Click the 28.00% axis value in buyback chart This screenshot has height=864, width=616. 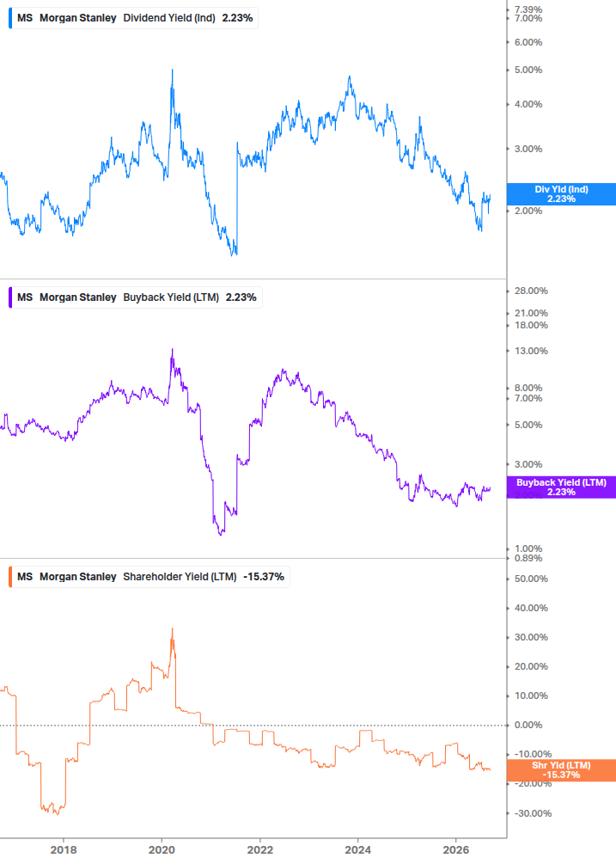click(x=531, y=291)
